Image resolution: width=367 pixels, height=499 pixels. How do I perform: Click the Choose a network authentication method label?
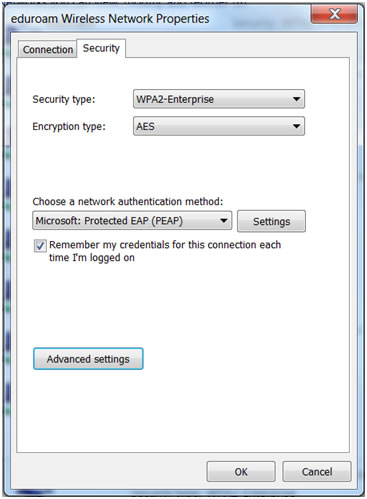[x=128, y=201]
